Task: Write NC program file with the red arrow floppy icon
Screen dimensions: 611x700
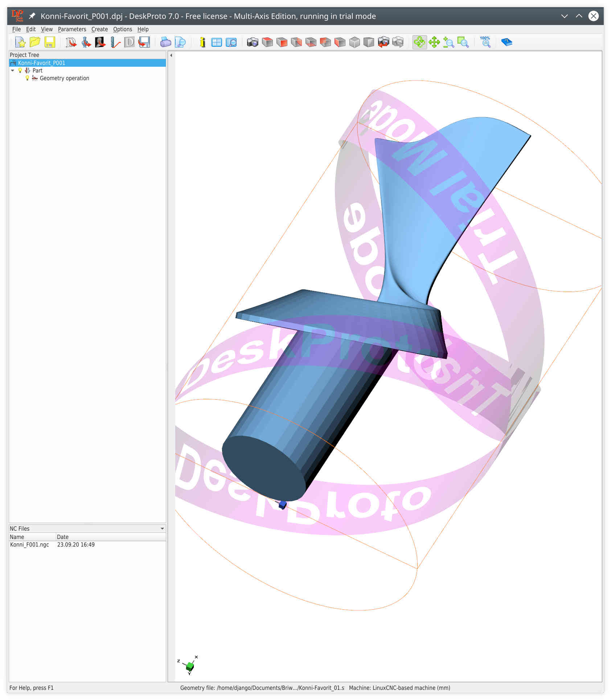Action: (144, 42)
